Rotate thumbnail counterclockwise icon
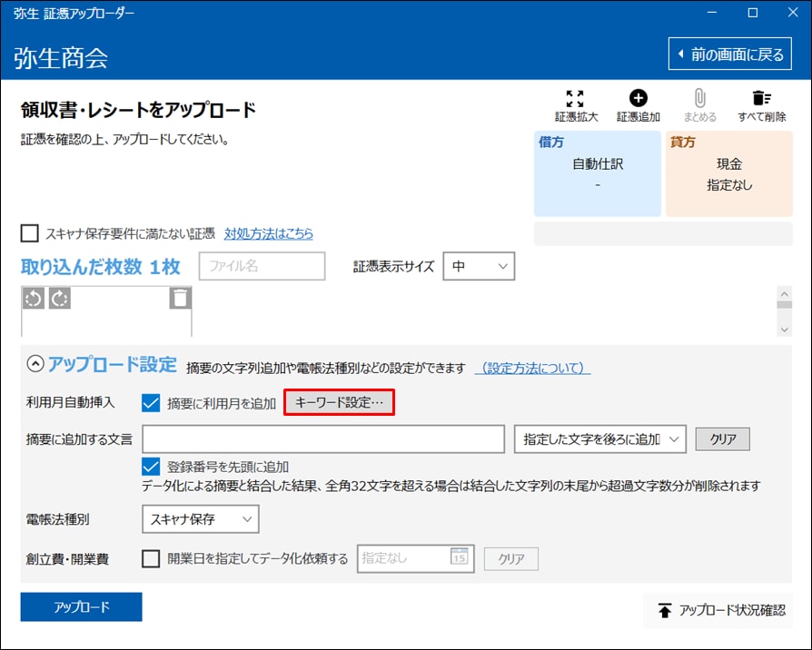The width and height of the screenshot is (812, 650). [34, 298]
